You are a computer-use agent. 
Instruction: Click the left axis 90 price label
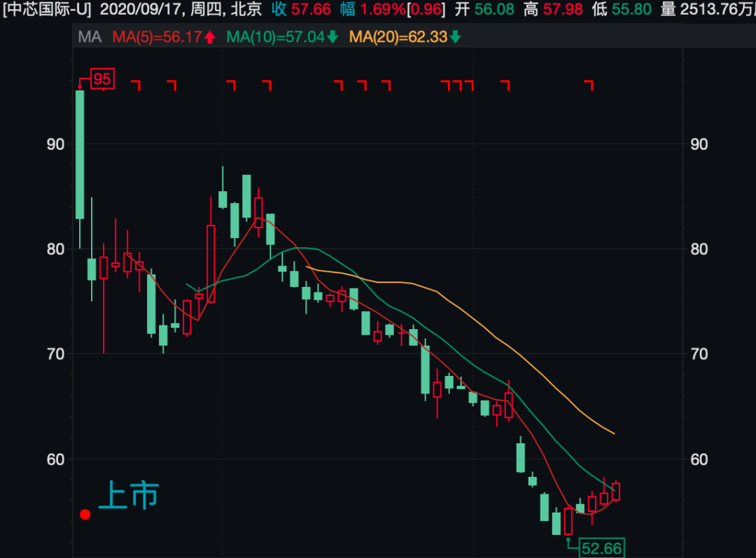55,144
